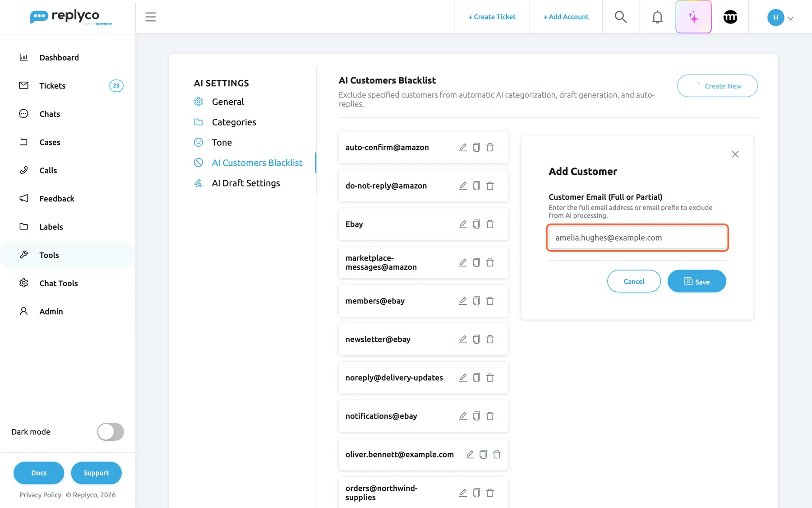
Task: Edit the marketplace-messages@amazon entry
Action: [463, 262]
